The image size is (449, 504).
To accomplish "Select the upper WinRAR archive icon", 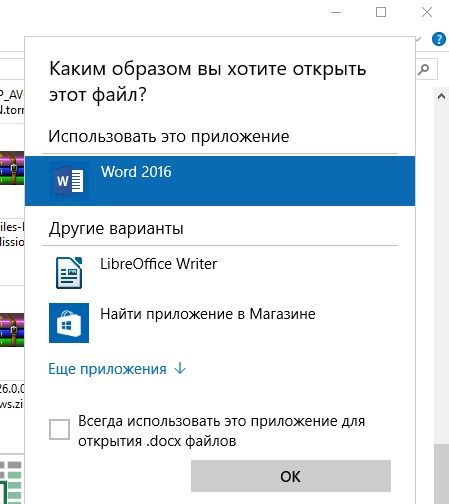I will [12, 168].
